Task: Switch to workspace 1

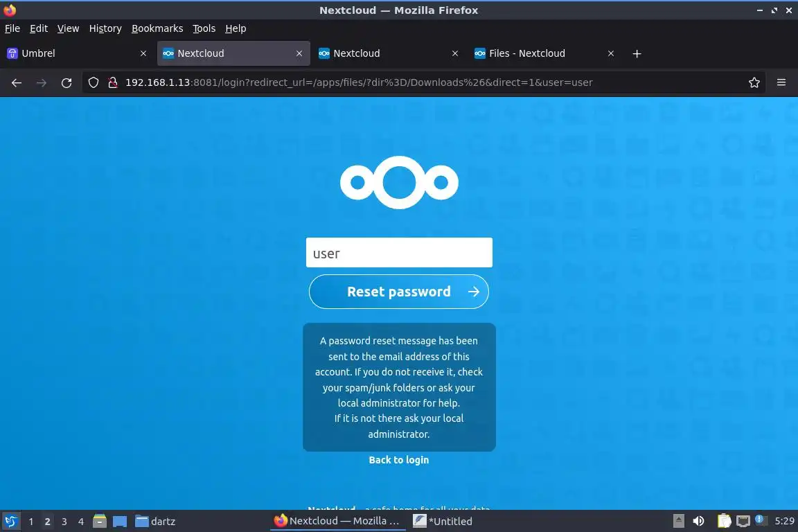Action: click(31, 522)
